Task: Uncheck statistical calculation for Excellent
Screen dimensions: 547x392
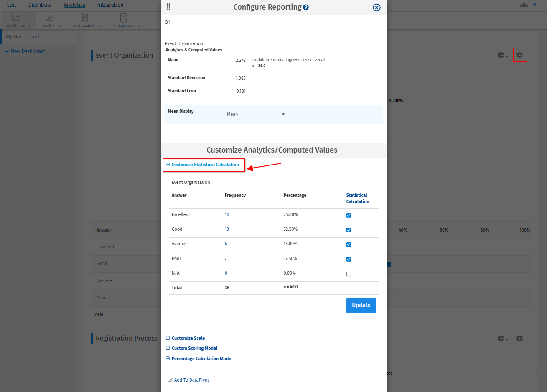Action: pos(349,215)
